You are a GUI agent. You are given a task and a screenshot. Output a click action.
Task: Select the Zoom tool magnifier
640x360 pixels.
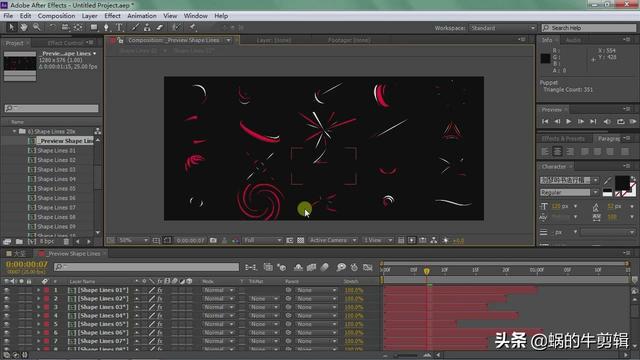coord(36,27)
